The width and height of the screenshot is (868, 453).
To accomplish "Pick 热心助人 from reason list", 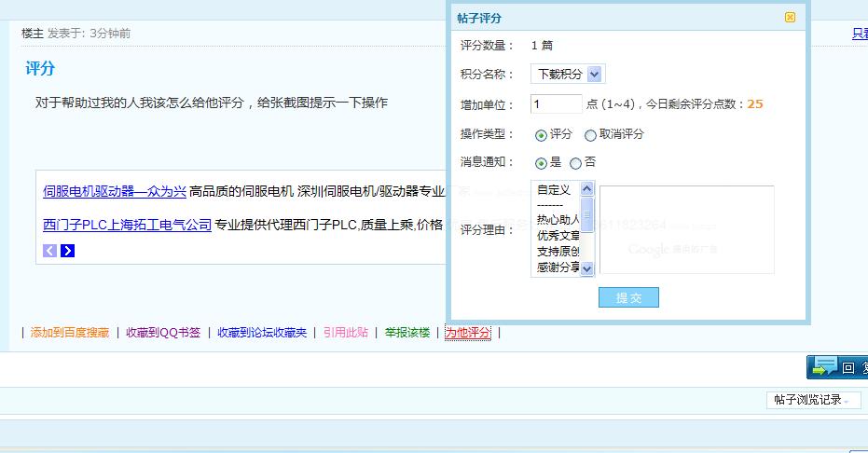I will (x=558, y=220).
